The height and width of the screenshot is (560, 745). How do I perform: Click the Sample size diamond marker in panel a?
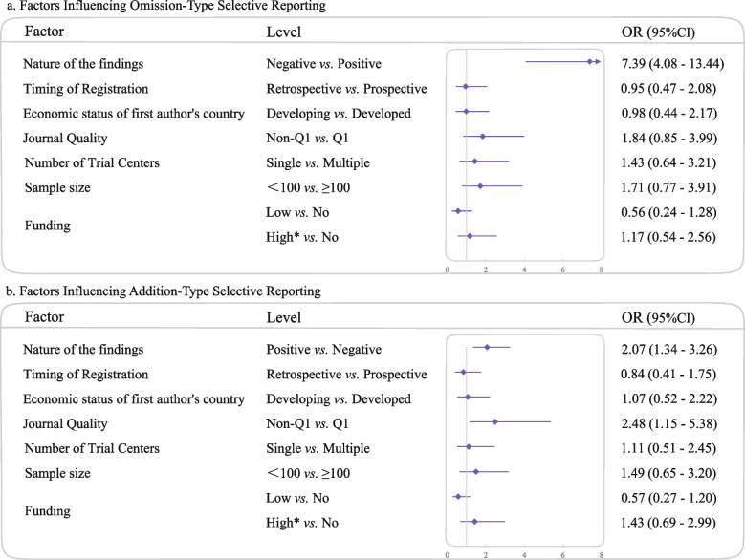[480, 186]
